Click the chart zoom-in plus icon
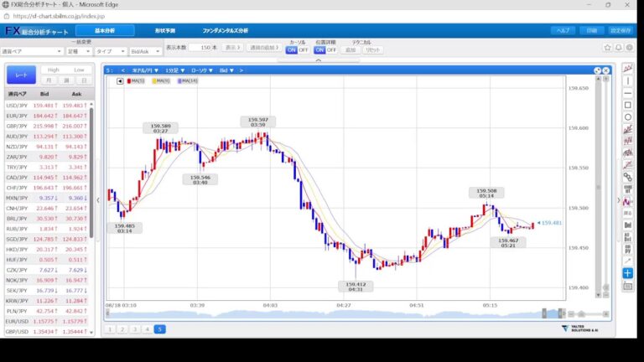644x362 pixels. pyautogui.click(x=605, y=314)
